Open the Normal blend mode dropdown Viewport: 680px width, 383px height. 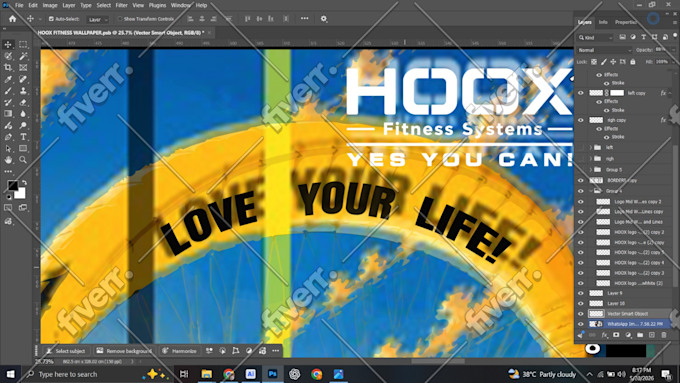[604, 50]
